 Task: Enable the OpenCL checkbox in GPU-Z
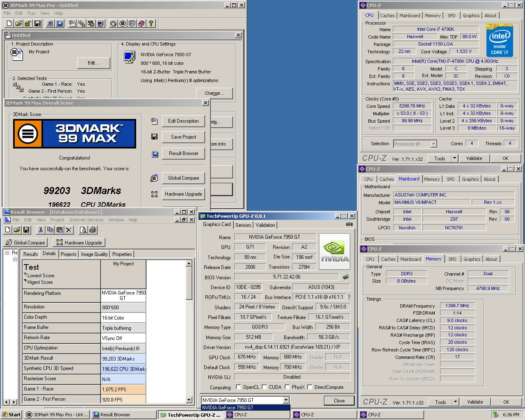(238, 387)
